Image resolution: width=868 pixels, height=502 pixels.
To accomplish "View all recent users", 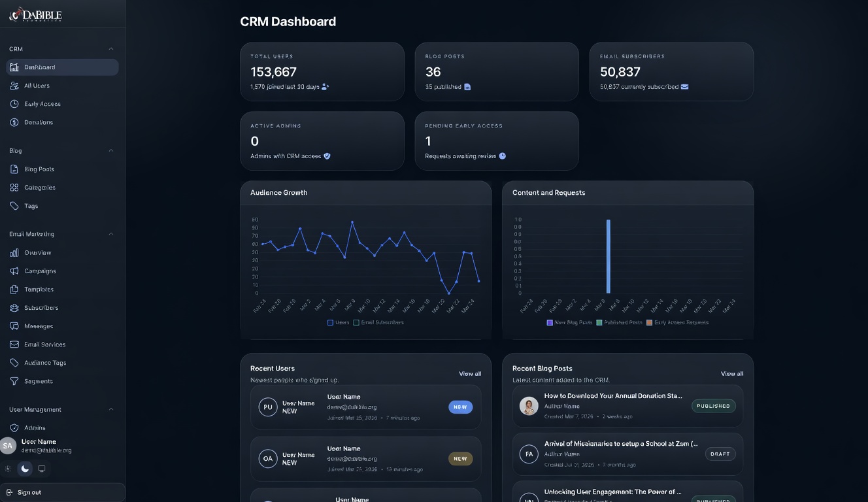I will pos(470,374).
